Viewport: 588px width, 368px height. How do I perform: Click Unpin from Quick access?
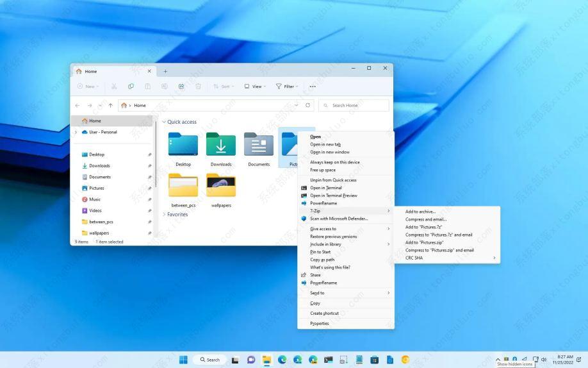[x=333, y=180]
